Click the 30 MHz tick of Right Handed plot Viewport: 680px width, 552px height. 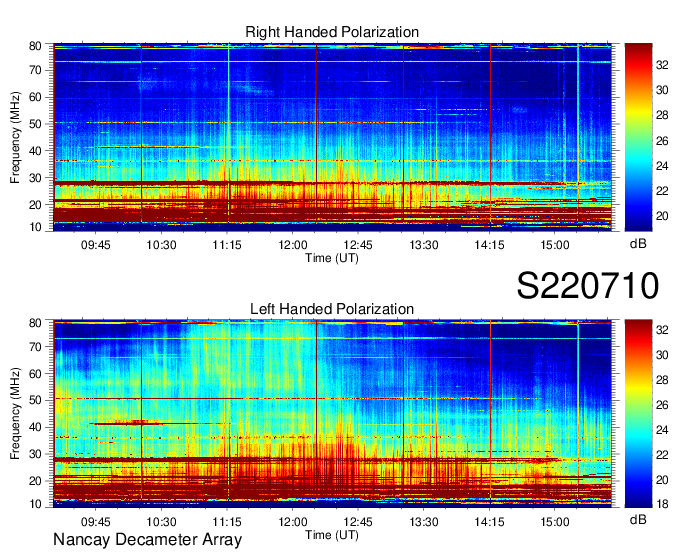point(35,178)
